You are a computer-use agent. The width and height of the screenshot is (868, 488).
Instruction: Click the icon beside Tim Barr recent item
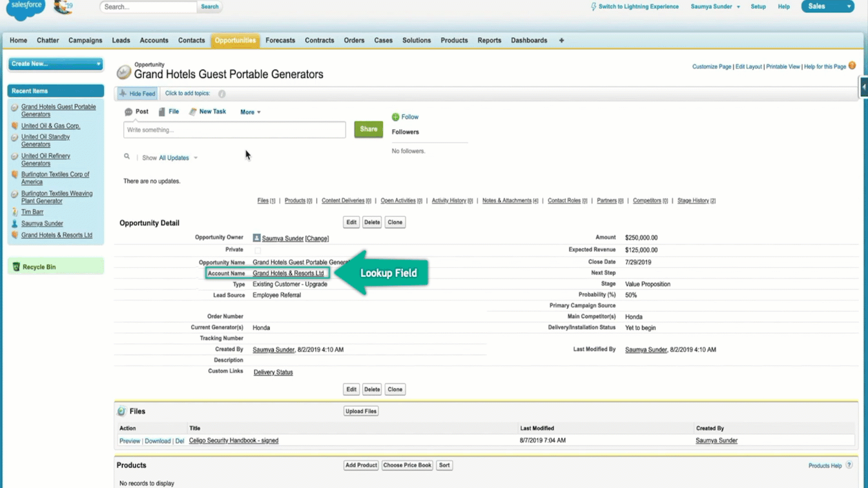point(15,212)
